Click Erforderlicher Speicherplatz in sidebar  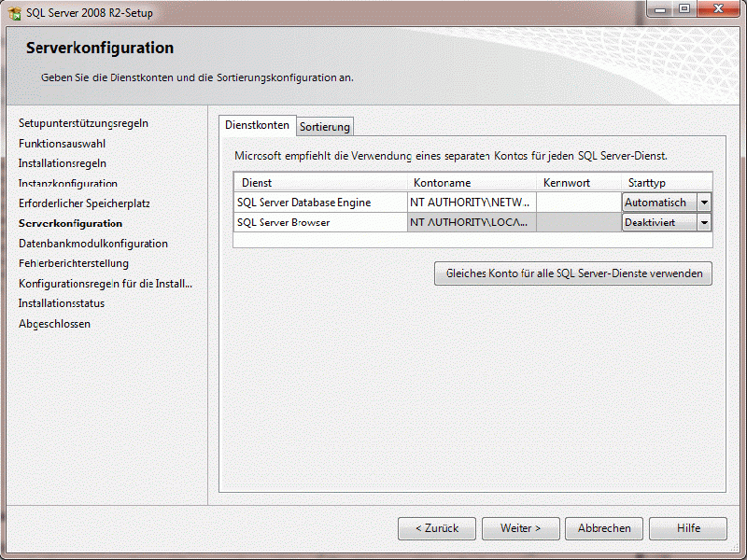84,203
